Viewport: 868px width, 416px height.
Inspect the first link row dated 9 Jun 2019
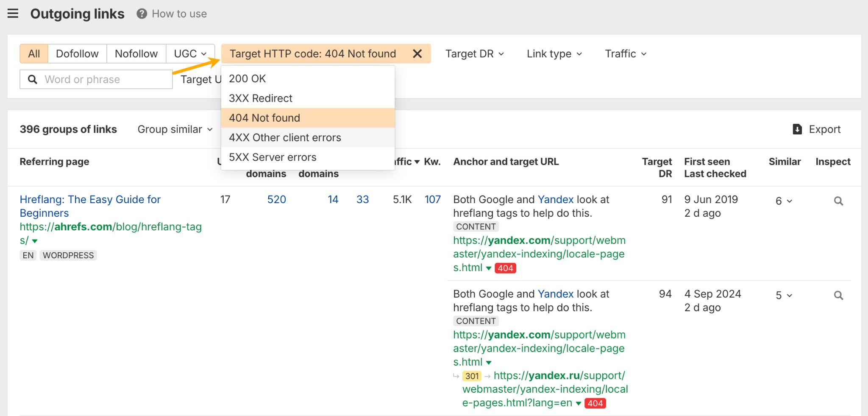[838, 201]
